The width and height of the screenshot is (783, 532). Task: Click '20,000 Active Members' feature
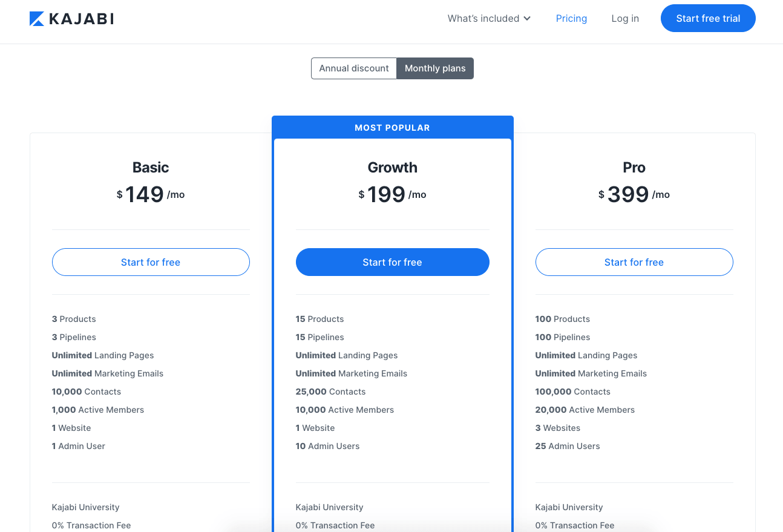[585, 410]
